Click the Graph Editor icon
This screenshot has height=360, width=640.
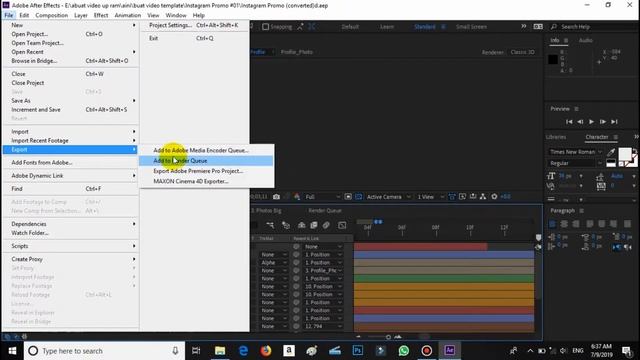(342, 225)
